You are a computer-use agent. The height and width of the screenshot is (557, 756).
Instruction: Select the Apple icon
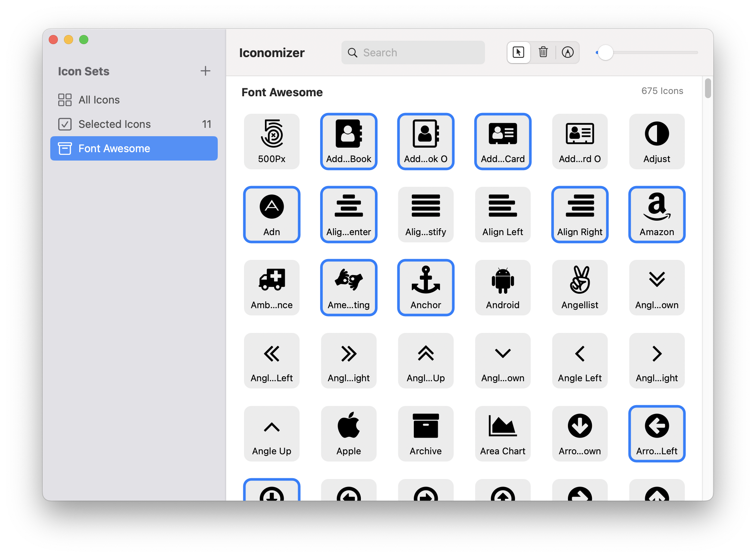348,433
